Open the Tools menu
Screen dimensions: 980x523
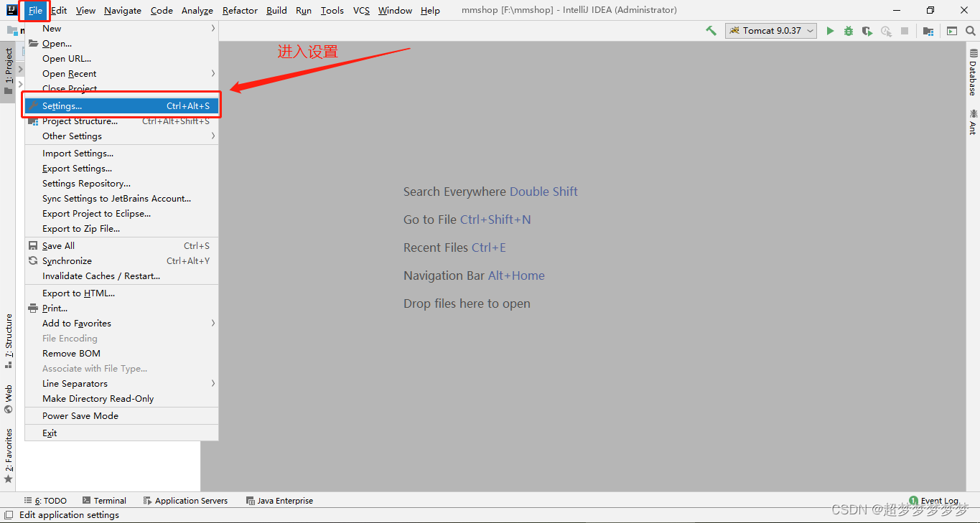click(x=332, y=10)
